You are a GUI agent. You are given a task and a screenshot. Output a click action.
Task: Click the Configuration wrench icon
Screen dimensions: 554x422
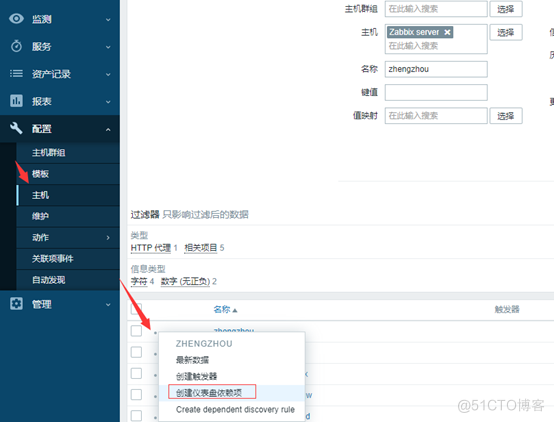tap(16, 128)
